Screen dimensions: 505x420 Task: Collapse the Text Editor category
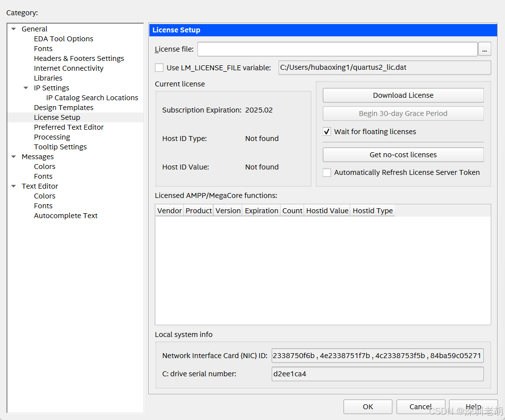click(13, 186)
